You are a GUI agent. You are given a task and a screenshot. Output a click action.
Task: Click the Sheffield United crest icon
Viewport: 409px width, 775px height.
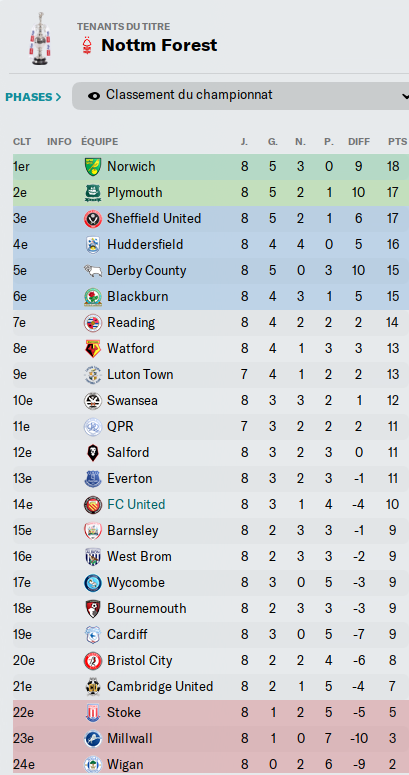tap(92, 218)
